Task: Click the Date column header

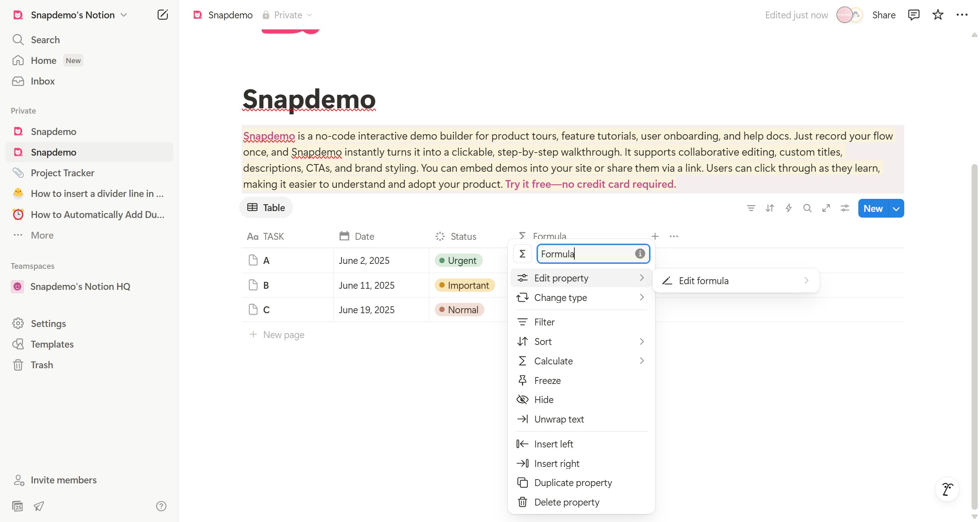Action: pyautogui.click(x=381, y=236)
